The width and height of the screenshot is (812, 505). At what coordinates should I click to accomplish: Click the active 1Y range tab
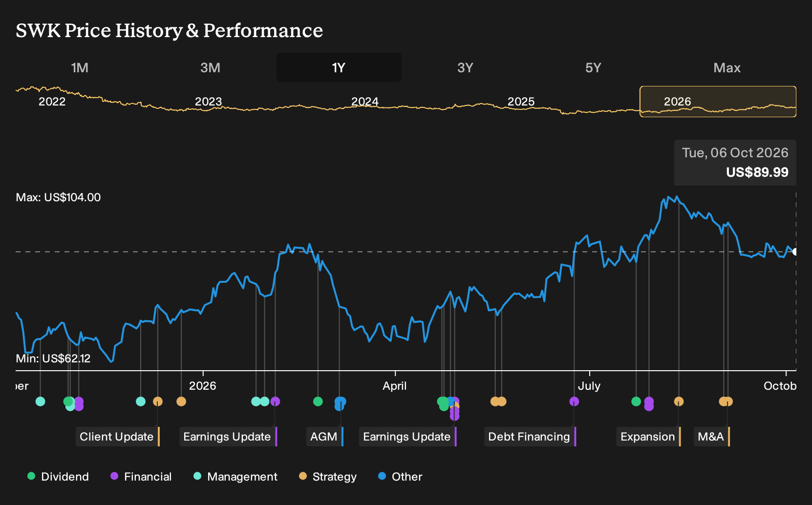click(x=339, y=67)
